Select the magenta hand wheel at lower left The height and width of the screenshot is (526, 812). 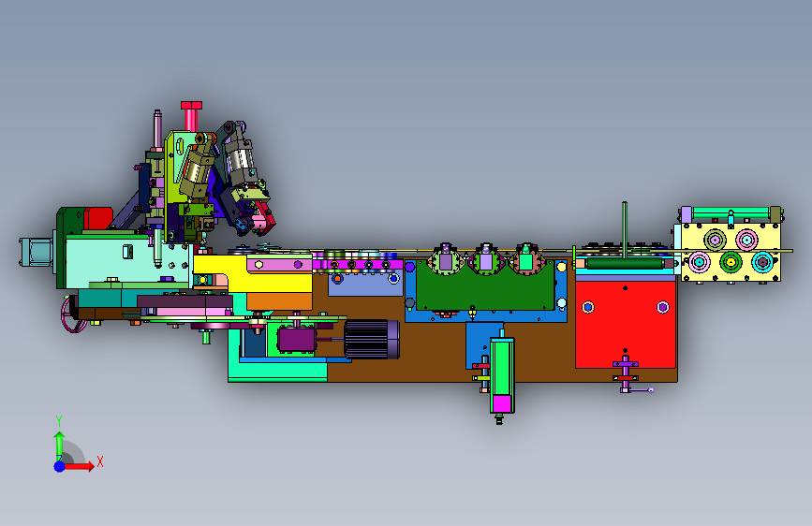pos(71,315)
